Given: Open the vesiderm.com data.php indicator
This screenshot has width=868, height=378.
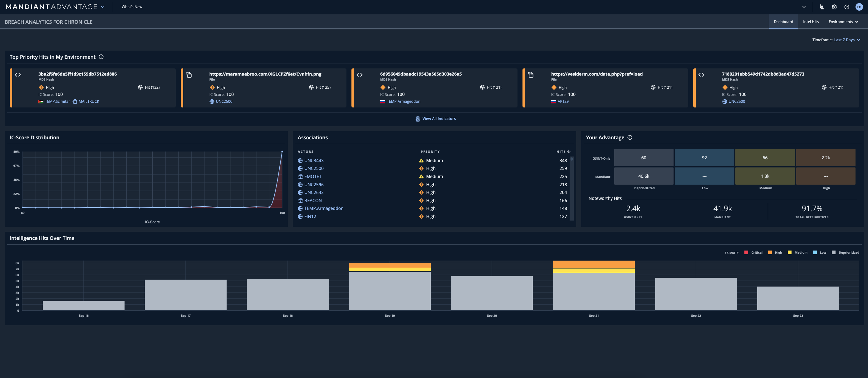Looking at the screenshot, I should pyautogui.click(x=597, y=74).
